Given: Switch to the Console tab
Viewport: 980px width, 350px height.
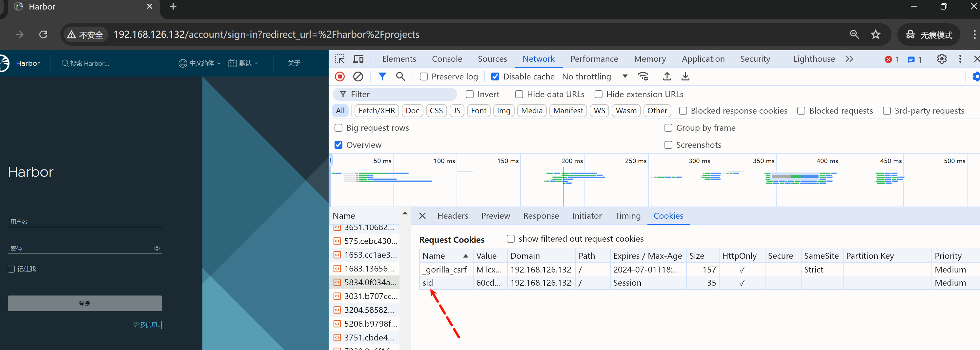Looking at the screenshot, I should coord(447,59).
